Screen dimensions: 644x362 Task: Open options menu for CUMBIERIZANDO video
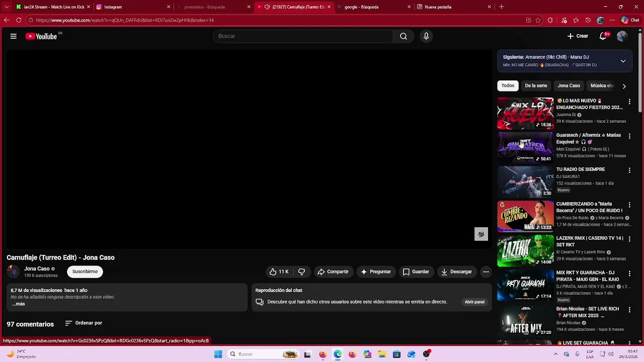pyautogui.click(x=629, y=205)
